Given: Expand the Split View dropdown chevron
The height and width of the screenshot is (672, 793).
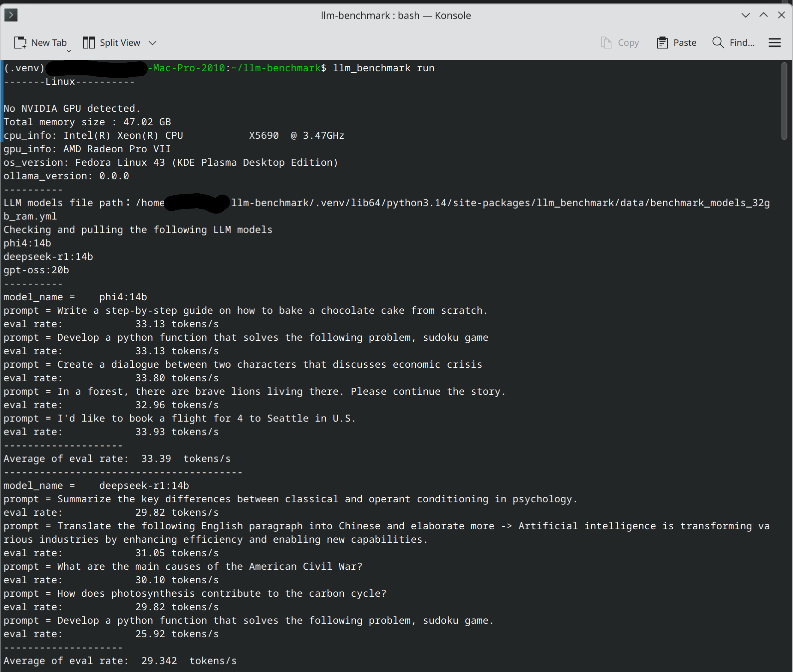Looking at the screenshot, I should click(152, 43).
